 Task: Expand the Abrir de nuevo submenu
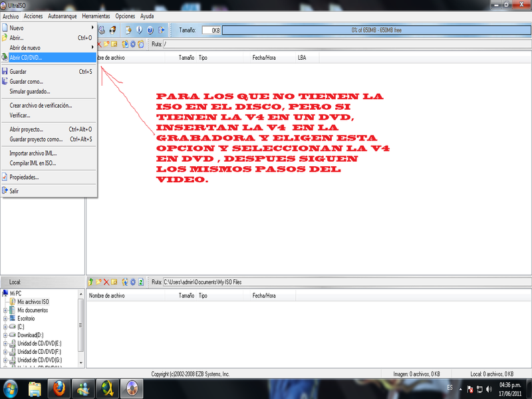point(92,47)
